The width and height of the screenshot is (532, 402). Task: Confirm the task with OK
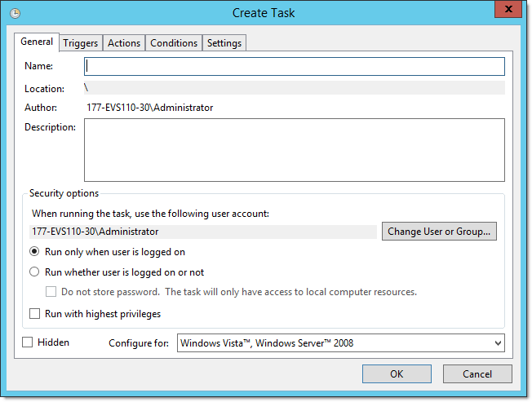coord(397,374)
